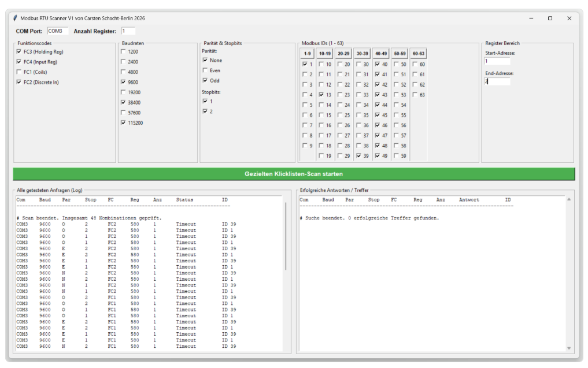This screenshot has width=588, height=368.
Task: Enable the 19200 baud rate
Action: [x=123, y=92]
